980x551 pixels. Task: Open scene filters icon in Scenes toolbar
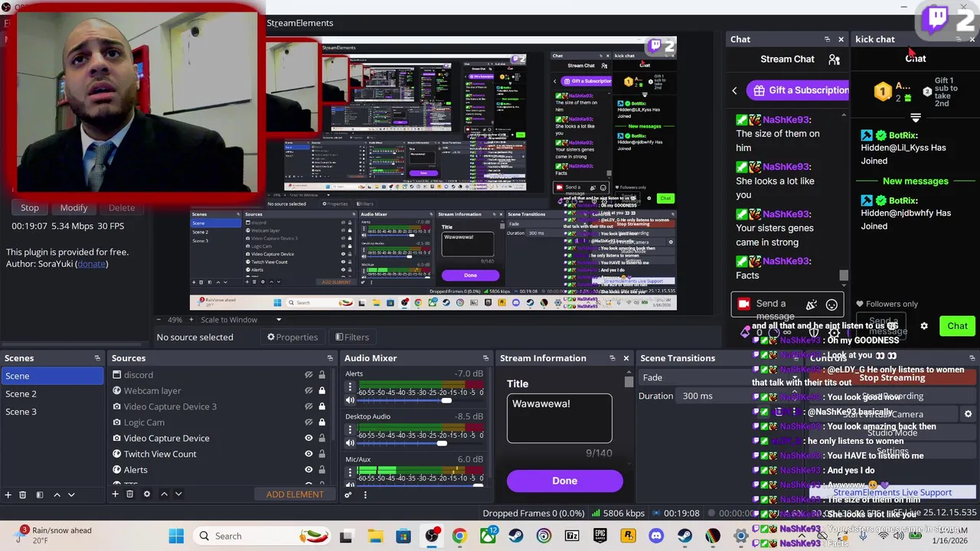pos(40,494)
